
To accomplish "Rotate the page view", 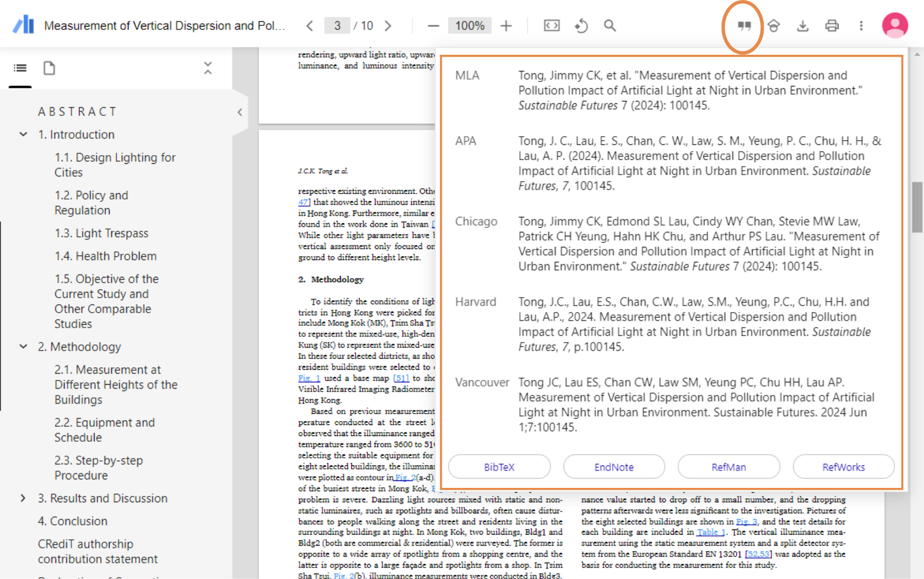I will (x=581, y=25).
